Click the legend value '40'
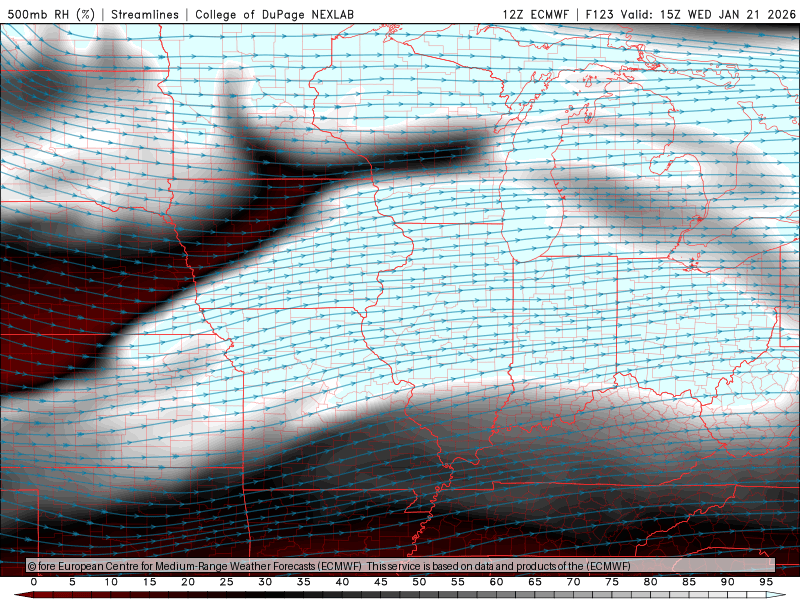 pos(342,582)
